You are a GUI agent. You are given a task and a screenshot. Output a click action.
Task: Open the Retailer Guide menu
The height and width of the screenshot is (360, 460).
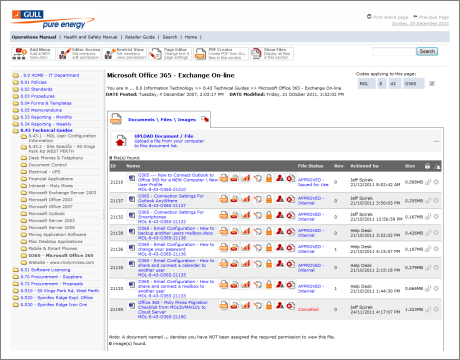coord(140,37)
